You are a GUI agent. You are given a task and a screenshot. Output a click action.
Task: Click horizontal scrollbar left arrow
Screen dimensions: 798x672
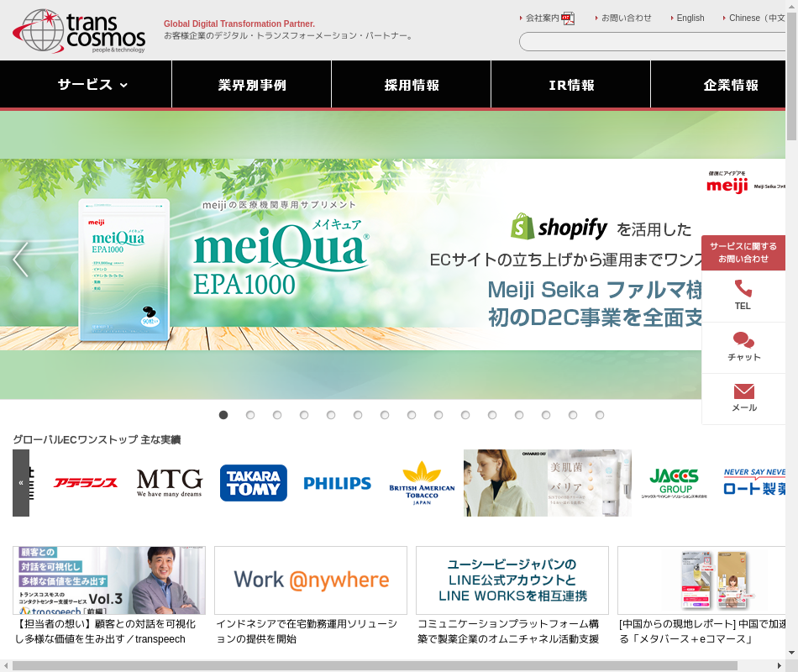(x=6, y=666)
